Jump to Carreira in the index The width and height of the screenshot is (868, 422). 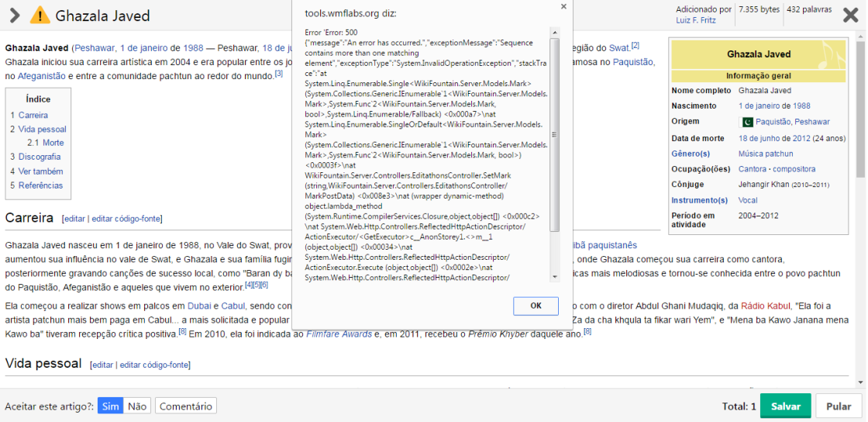[33, 115]
